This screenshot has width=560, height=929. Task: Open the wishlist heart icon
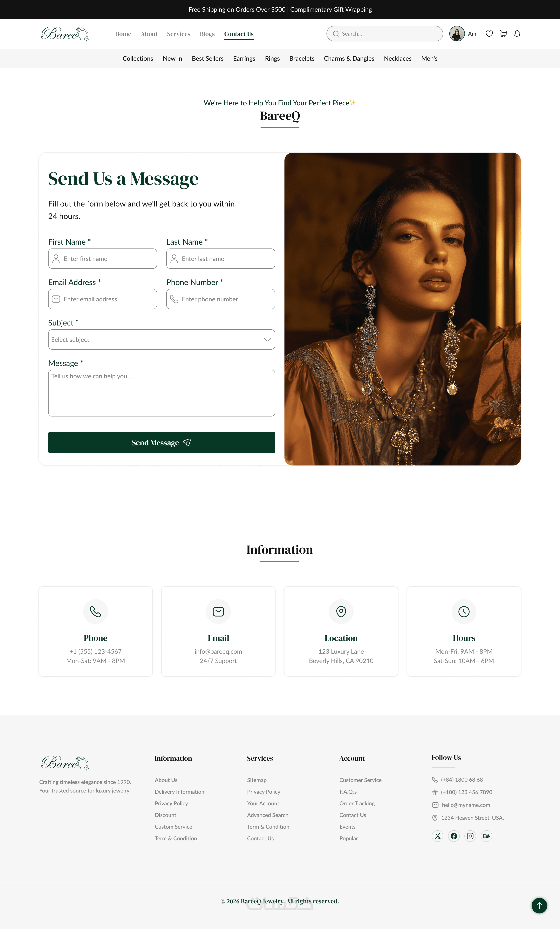tap(489, 34)
